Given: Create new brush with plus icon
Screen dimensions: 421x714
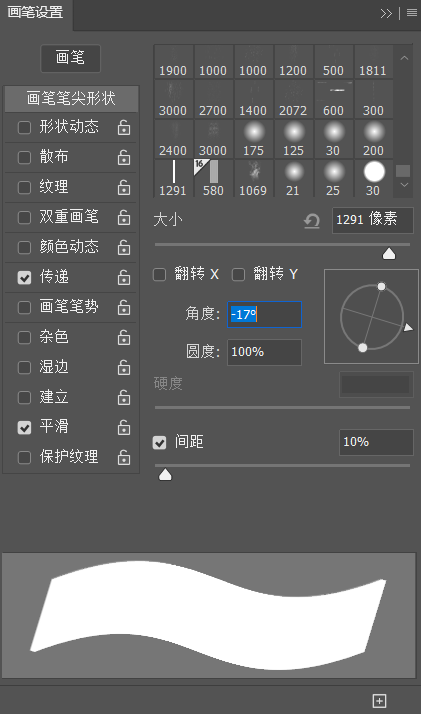Looking at the screenshot, I should pos(380,700).
